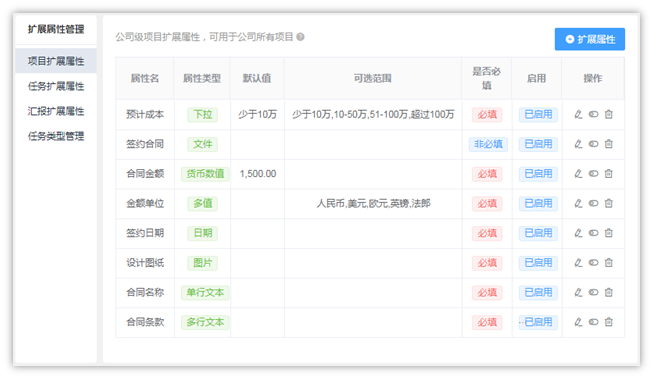Delete the 预计成本 attribute row
Image resolution: width=653 pixels, height=379 pixels.
tap(608, 115)
